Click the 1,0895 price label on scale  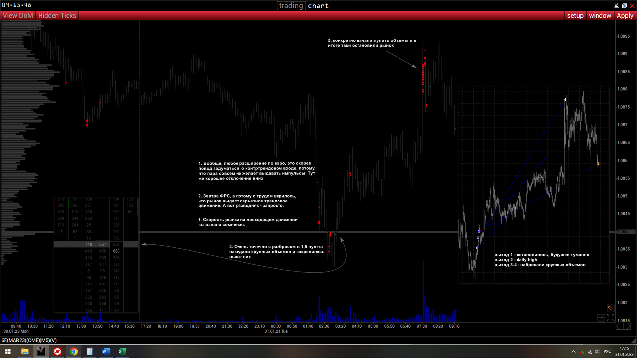(624, 36)
